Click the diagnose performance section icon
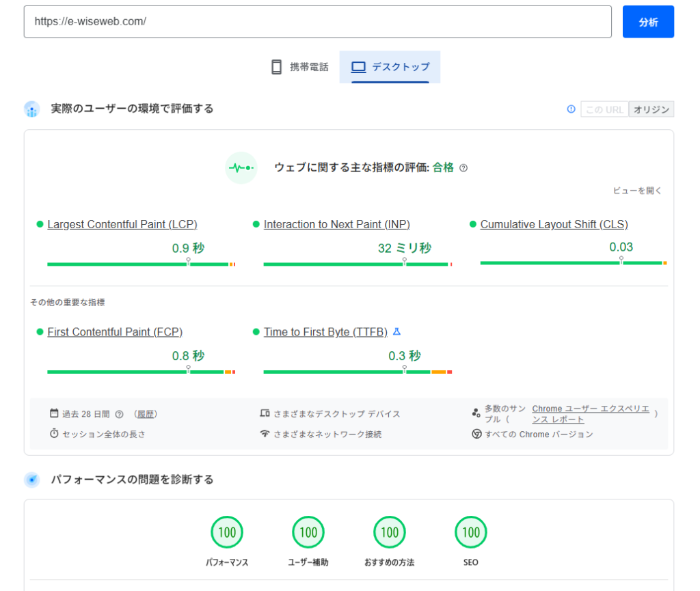Image resolution: width=700 pixels, height=591 pixels. pos(31,480)
